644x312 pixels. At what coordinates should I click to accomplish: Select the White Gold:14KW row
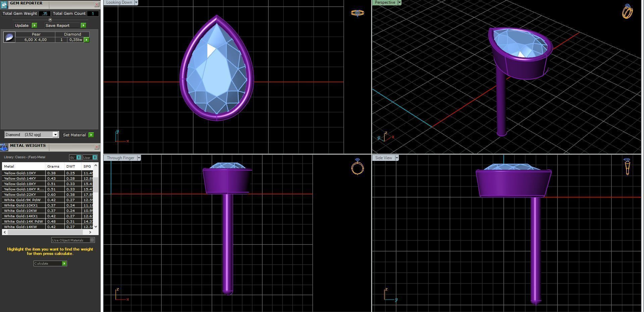click(x=48, y=227)
